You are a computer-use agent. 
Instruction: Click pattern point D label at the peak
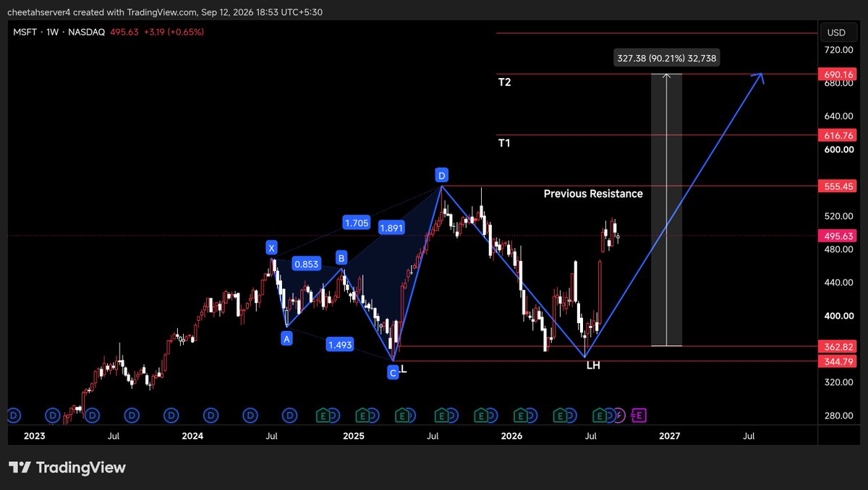442,175
